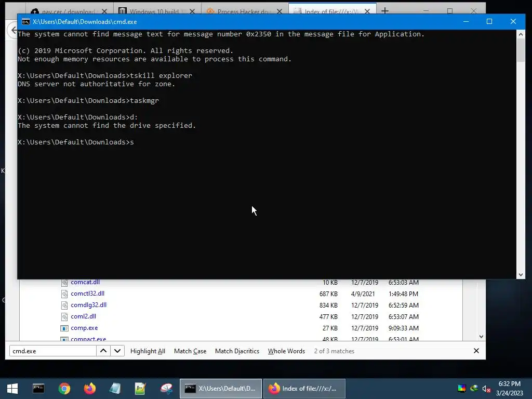The width and height of the screenshot is (532, 399).
Task: Click the comctl32.dll file type icon
Action: click(x=64, y=294)
